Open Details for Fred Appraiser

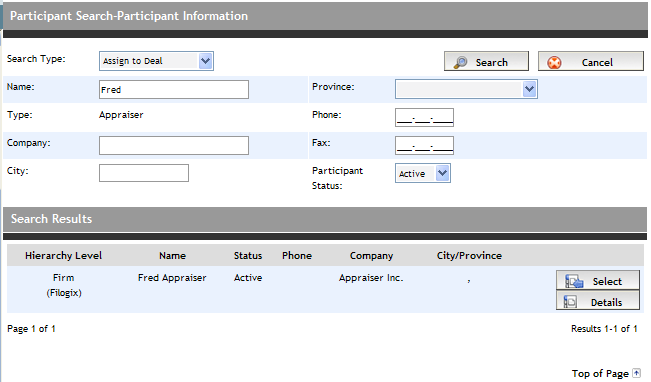pos(598,301)
